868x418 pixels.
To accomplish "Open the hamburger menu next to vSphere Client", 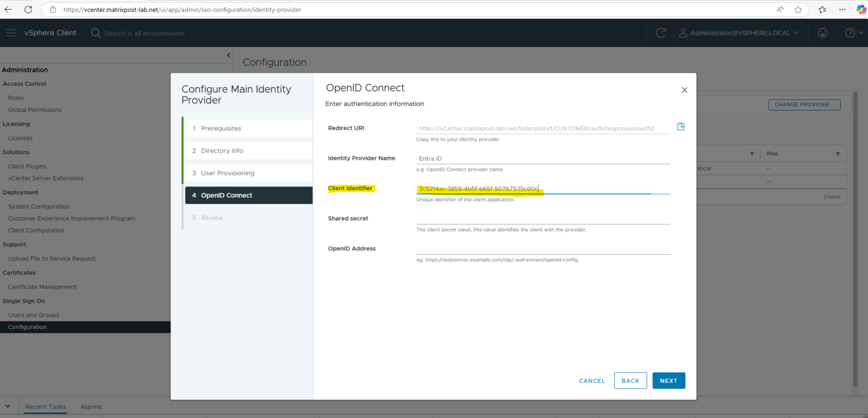I will [x=11, y=33].
